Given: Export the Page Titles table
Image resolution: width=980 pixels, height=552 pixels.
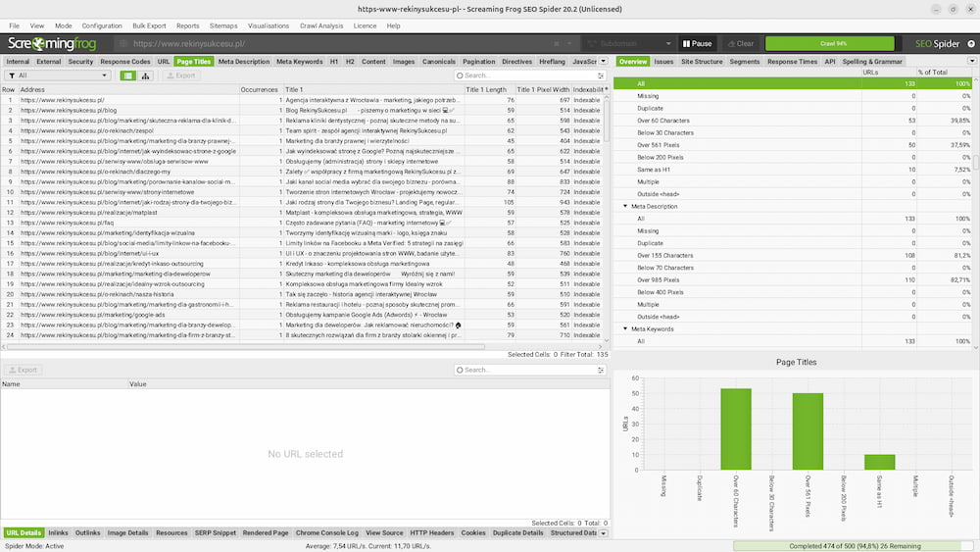Looking at the screenshot, I should [181, 75].
